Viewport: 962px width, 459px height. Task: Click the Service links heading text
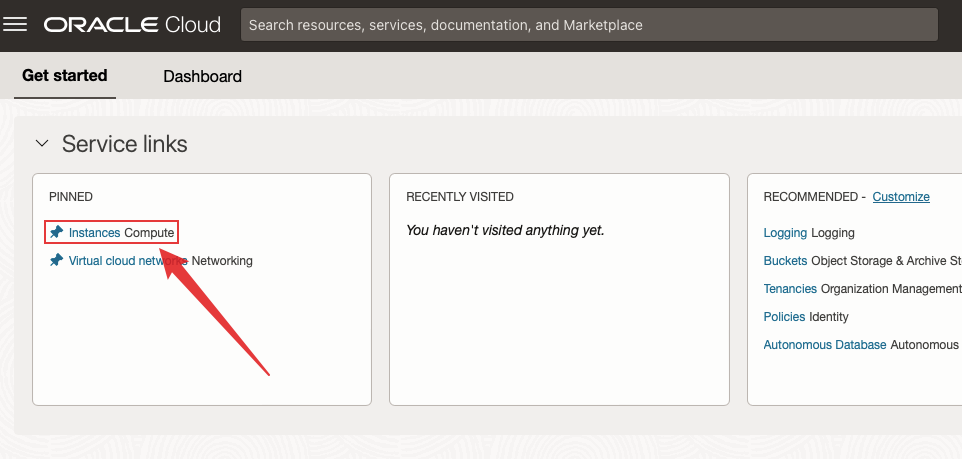pos(124,144)
